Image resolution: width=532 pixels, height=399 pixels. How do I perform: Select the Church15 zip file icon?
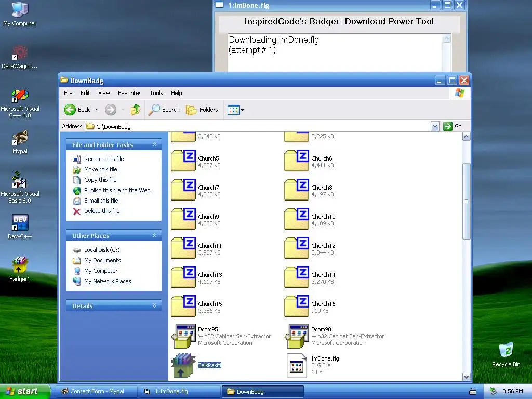click(x=183, y=307)
